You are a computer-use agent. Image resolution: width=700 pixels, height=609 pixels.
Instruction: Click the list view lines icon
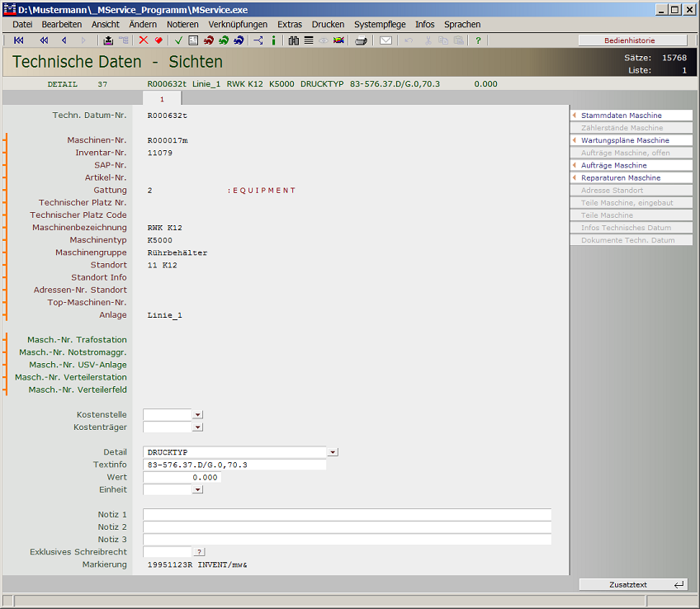[x=308, y=40]
